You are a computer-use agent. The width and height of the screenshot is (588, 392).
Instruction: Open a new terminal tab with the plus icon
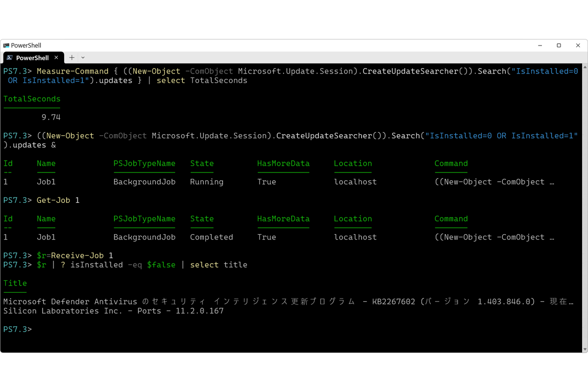coord(72,57)
